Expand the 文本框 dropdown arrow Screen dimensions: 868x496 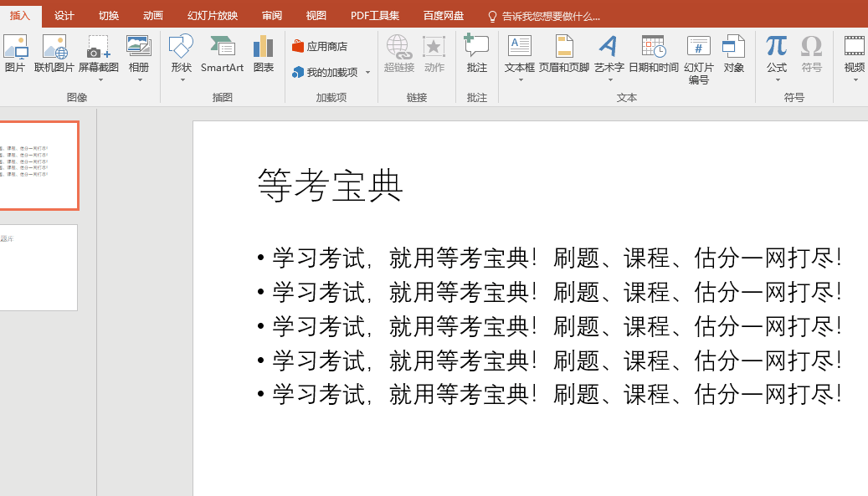coord(521,79)
